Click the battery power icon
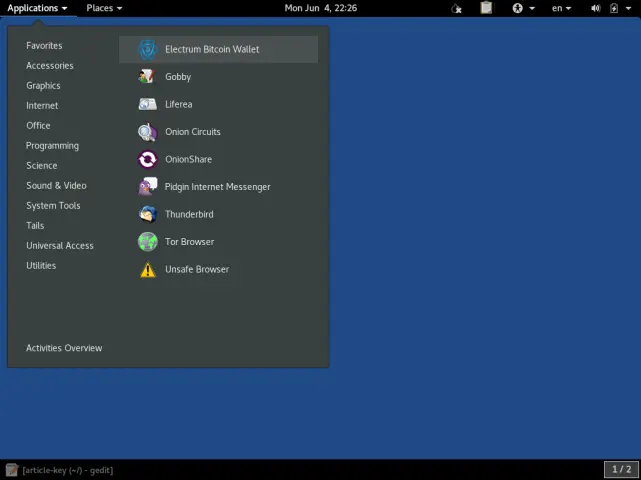This screenshot has width=641, height=480. [x=614, y=8]
